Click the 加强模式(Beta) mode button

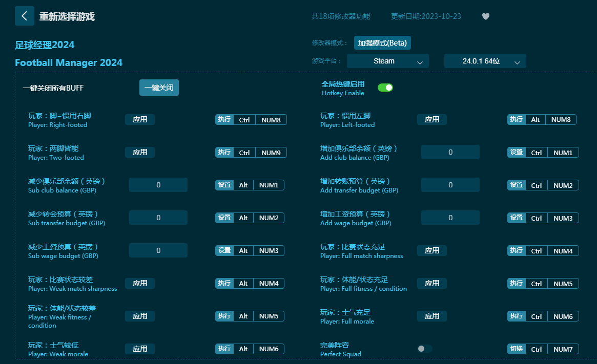pos(382,43)
